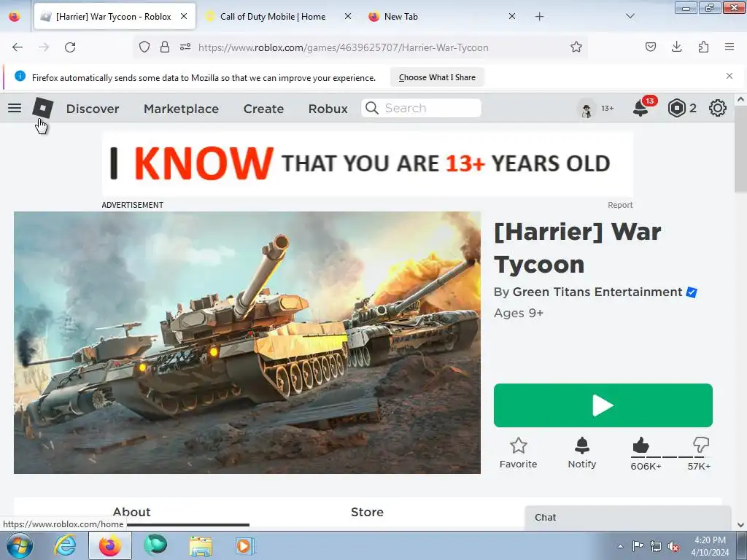This screenshot has width=747, height=560.
Task: Open the Roblox settings gear
Action: [718, 108]
